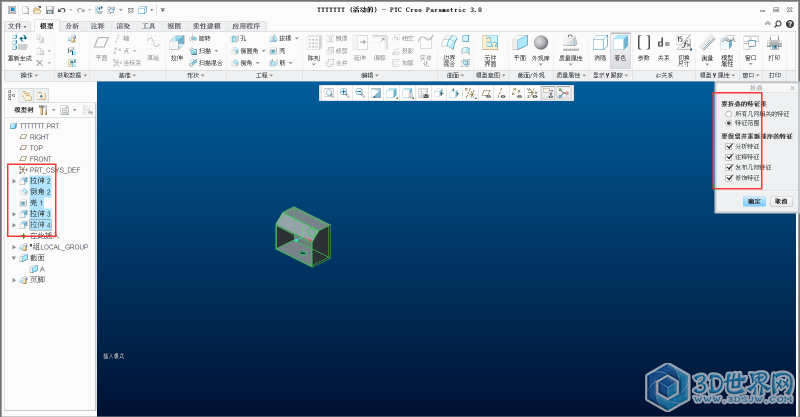Click the Save icon in quick access toolbar

coord(49,10)
